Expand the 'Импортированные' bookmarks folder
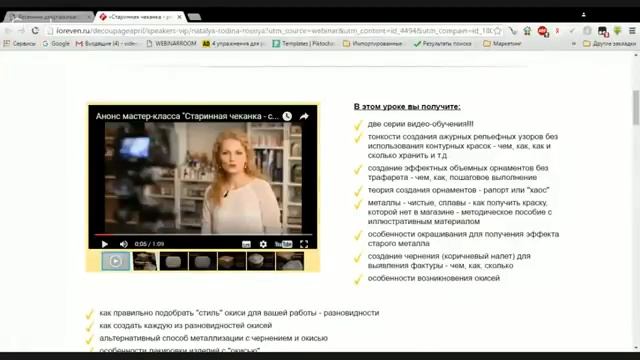Viewport: 640px width, 360px height. [373, 43]
